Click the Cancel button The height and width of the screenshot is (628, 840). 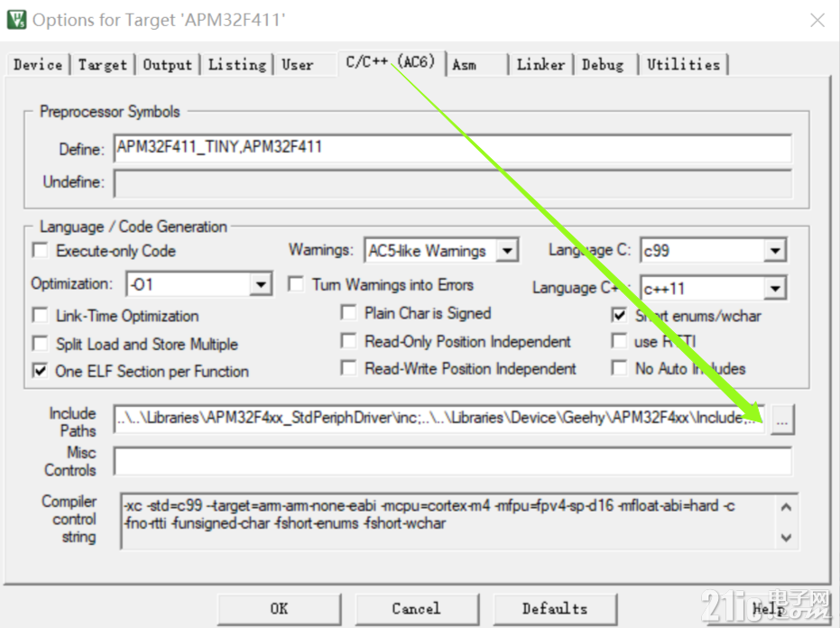point(416,609)
